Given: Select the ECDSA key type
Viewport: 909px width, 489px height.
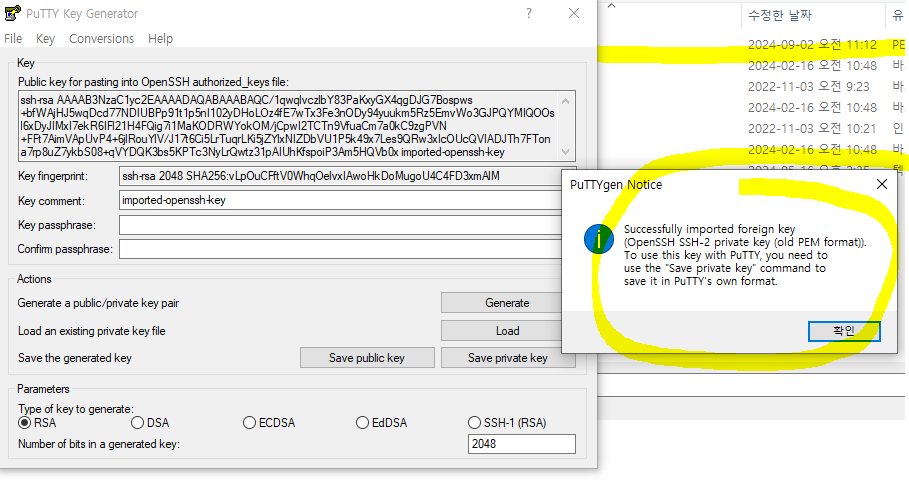Looking at the screenshot, I should tap(269, 423).
